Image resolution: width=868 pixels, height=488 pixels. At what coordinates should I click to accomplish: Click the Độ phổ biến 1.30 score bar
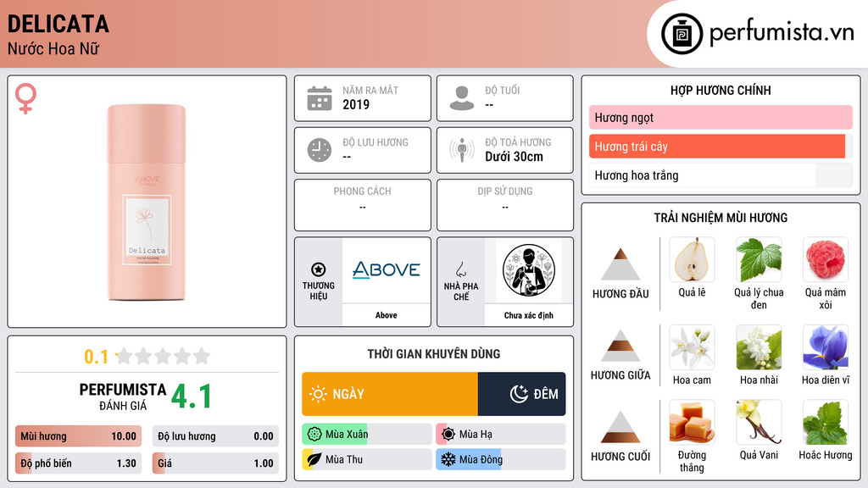click(78, 463)
